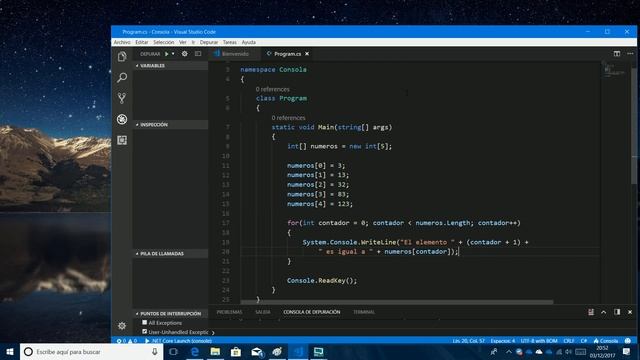Screen dimensions: 640x360
Task: Open the Depurar menu
Action: (x=209, y=42)
